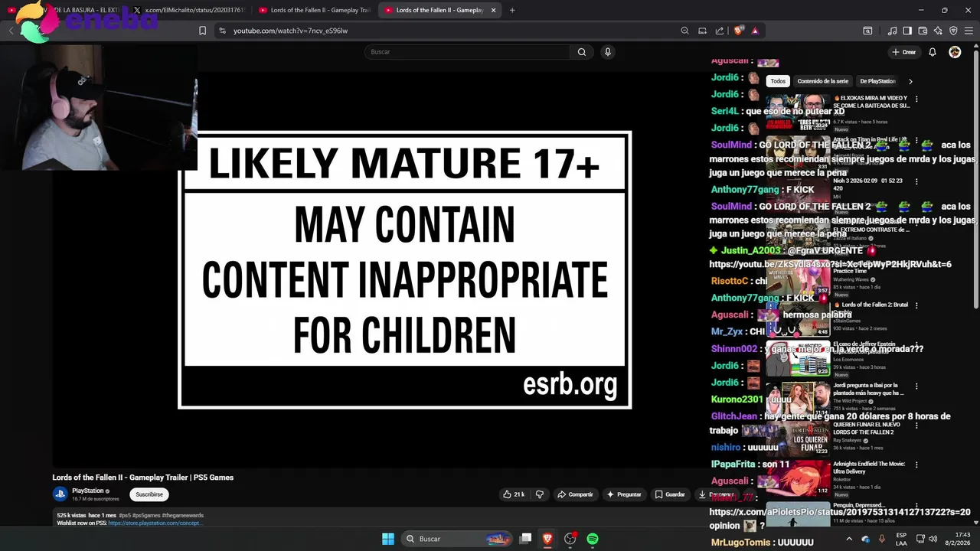Select 'Contenido de la serie' chip
980x551 pixels.
pos(823,81)
